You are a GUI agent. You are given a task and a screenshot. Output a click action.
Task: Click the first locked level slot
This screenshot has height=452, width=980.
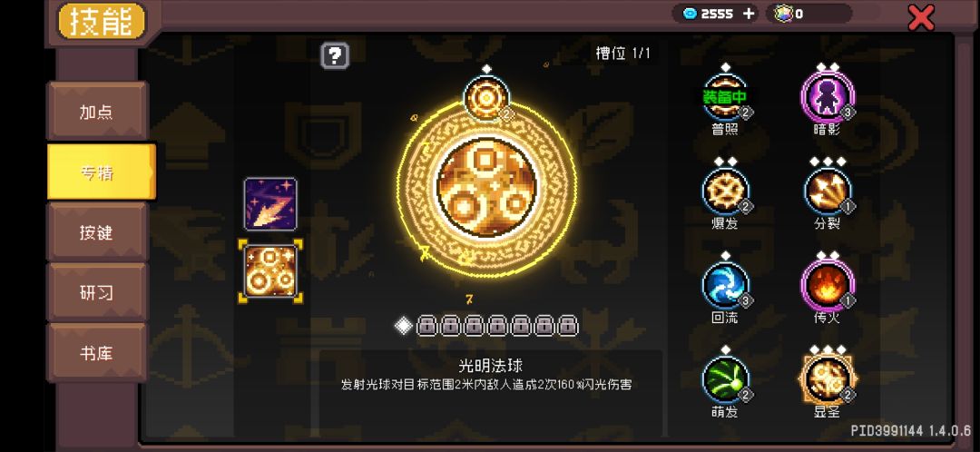426,326
